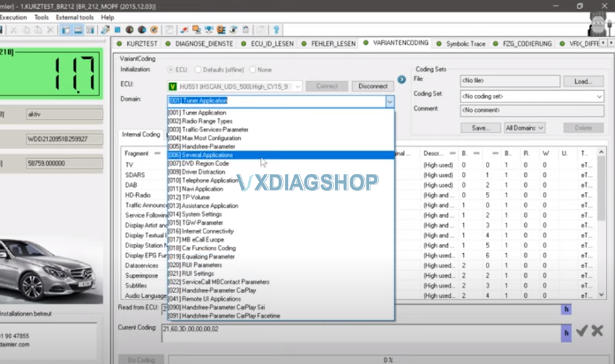The image size is (615, 364).
Task: Confirm coding with the checkmark icon
Action: [x=582, y=331]
